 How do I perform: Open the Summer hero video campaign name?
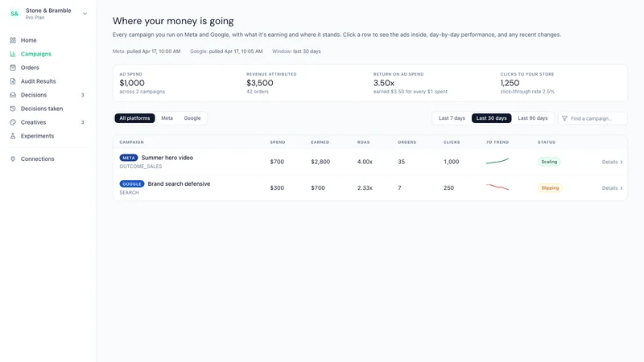pyautogui.click(x=167, y=158)
